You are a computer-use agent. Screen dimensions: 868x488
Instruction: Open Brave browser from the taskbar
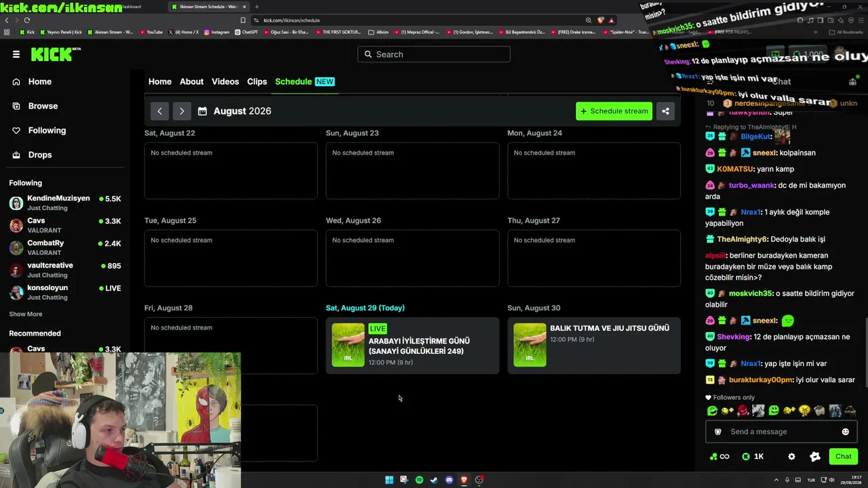(464, 480)
